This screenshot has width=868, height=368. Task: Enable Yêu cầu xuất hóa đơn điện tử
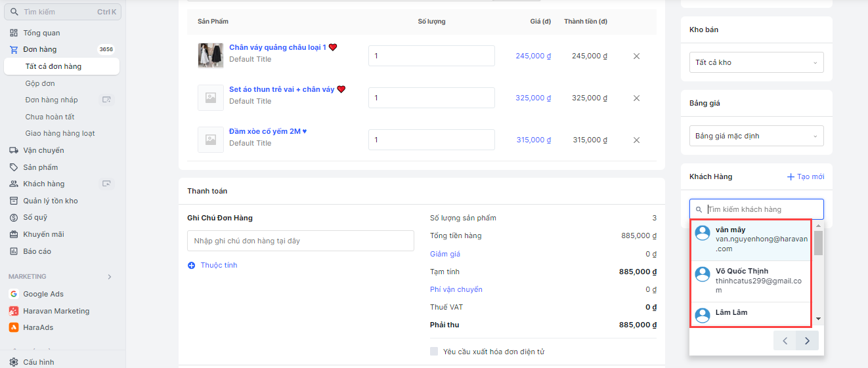coord(434,352)
